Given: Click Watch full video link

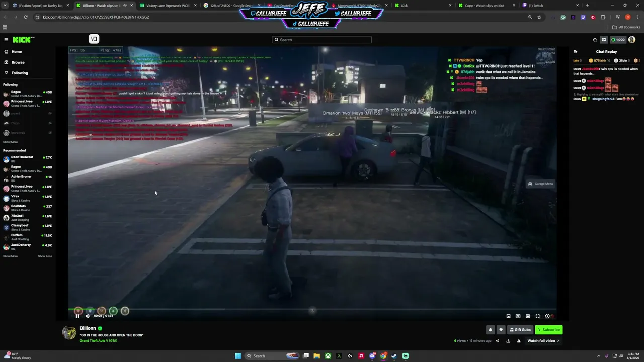Looking at the screenshot, I should pos(543,341).
